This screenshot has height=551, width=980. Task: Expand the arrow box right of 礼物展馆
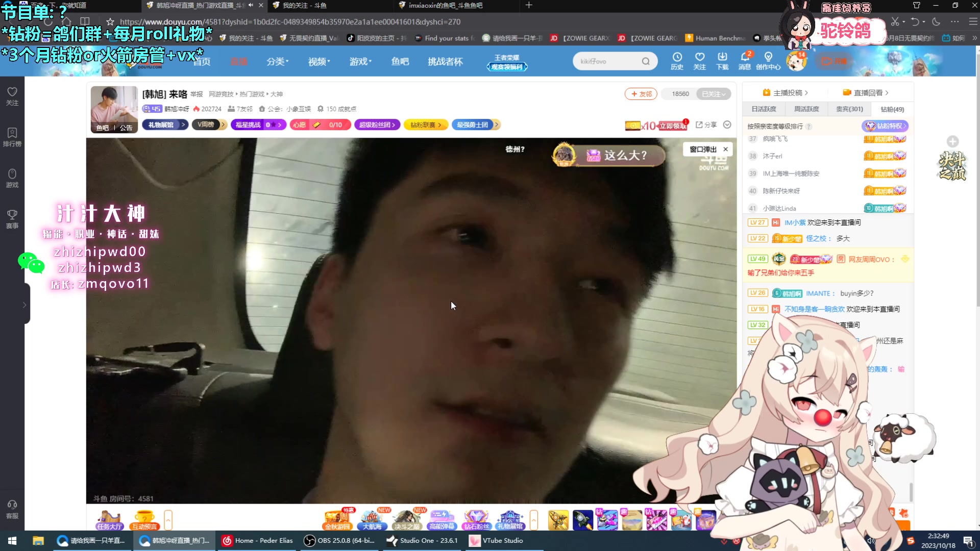tap(534, 520)
